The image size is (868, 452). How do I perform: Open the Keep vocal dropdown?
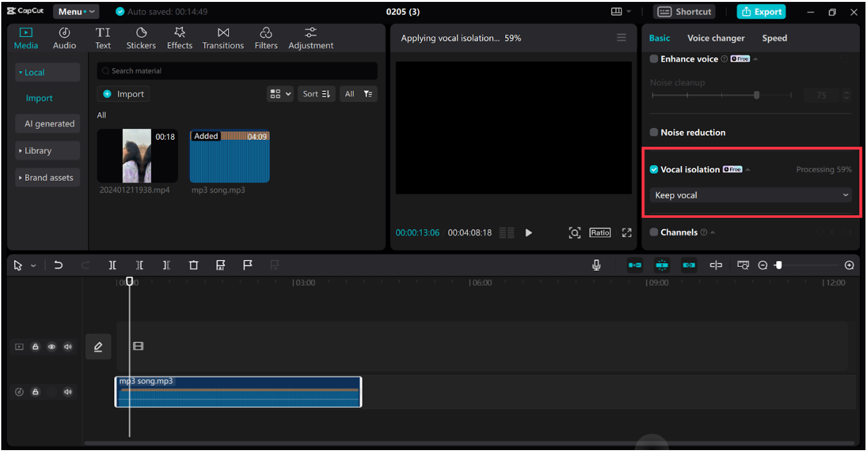coord(751,195)
